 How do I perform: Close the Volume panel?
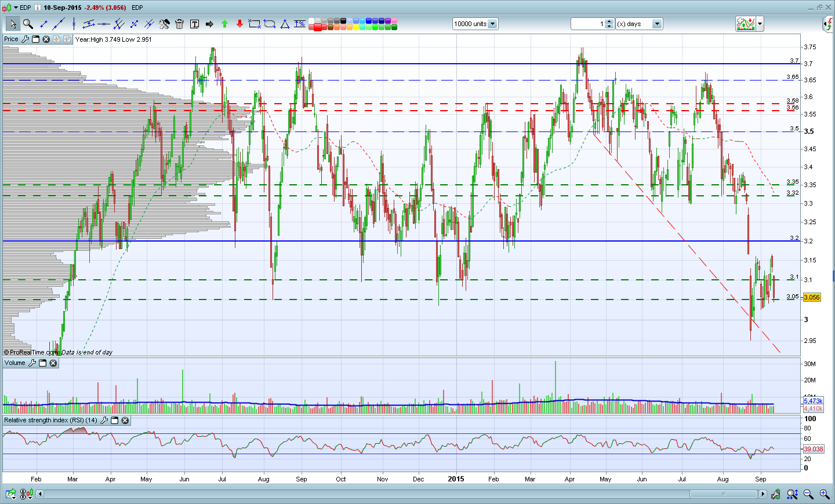[53, 363]
